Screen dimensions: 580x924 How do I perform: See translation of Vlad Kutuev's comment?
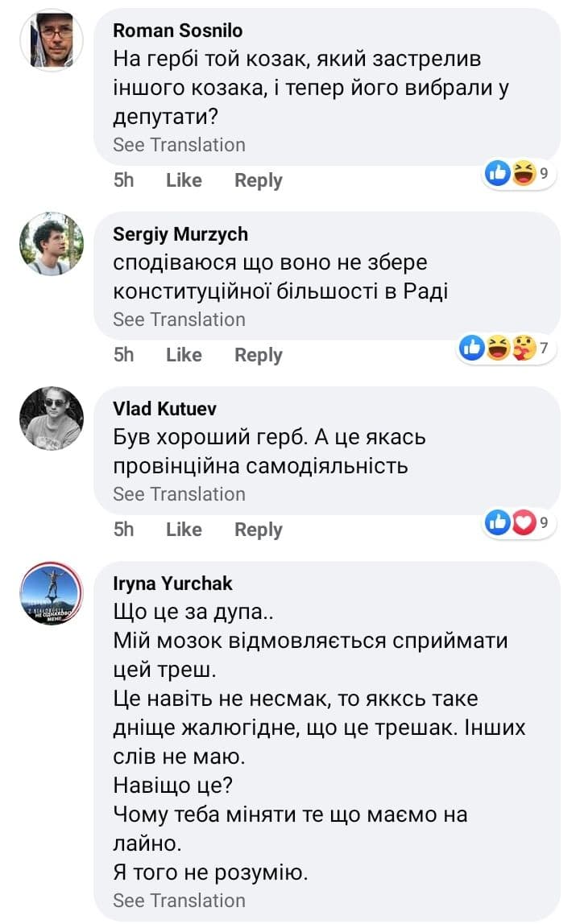179,494
